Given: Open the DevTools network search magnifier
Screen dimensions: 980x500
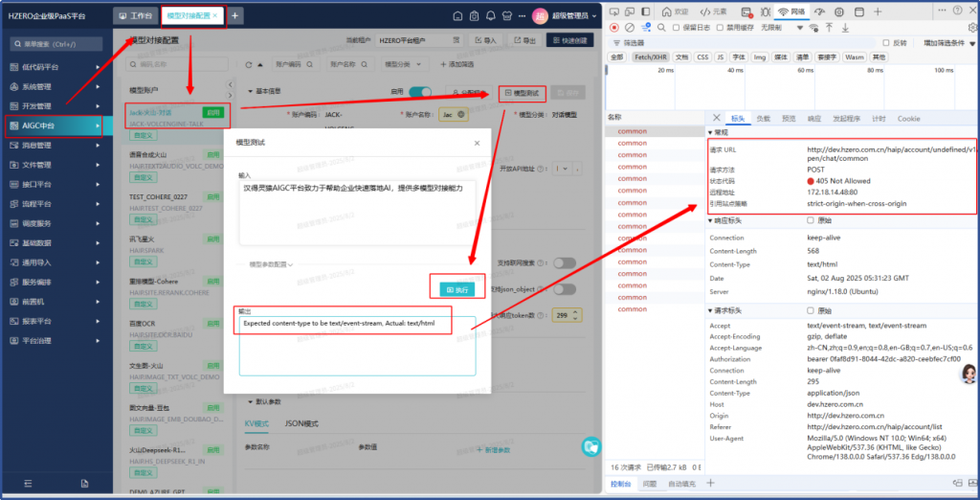Looking at the screenshot, I should coord(660,28).
